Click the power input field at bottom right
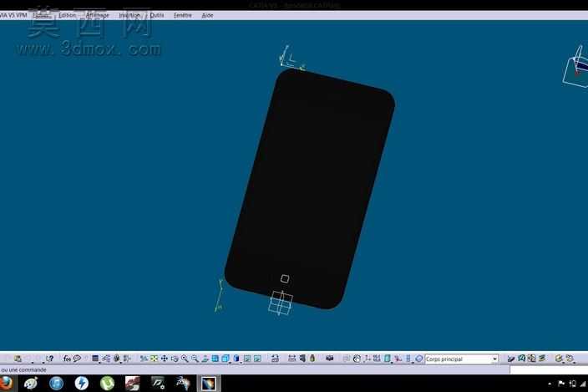The width and height of the screenshot is (588, 392). [x=549, y=370]
